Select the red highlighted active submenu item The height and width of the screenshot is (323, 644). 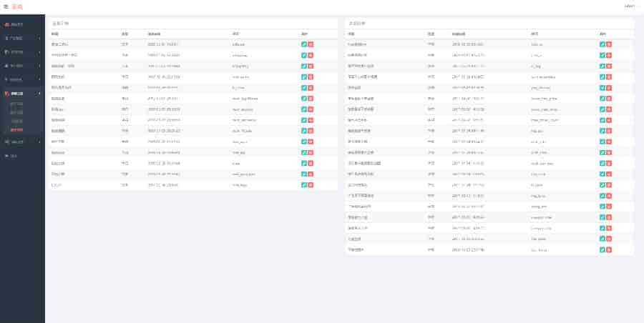(17, 129)
